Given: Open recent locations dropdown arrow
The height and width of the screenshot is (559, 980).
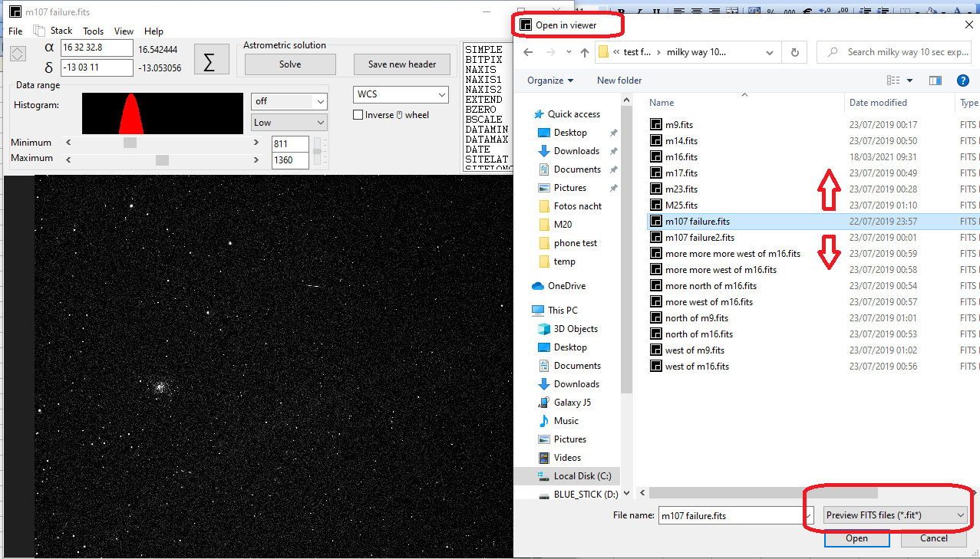Looking at the screenshot, I should [x=568, y=52].
